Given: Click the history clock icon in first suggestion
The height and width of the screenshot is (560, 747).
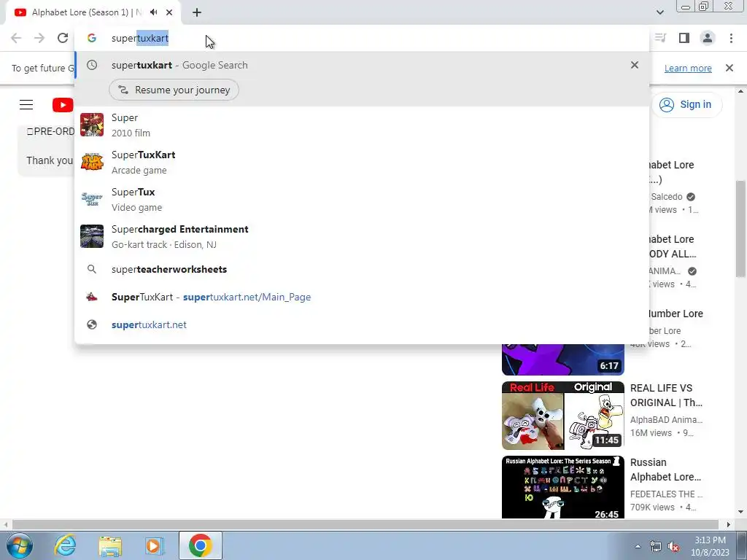Looking at the screenshot, I should pos(92,65).
